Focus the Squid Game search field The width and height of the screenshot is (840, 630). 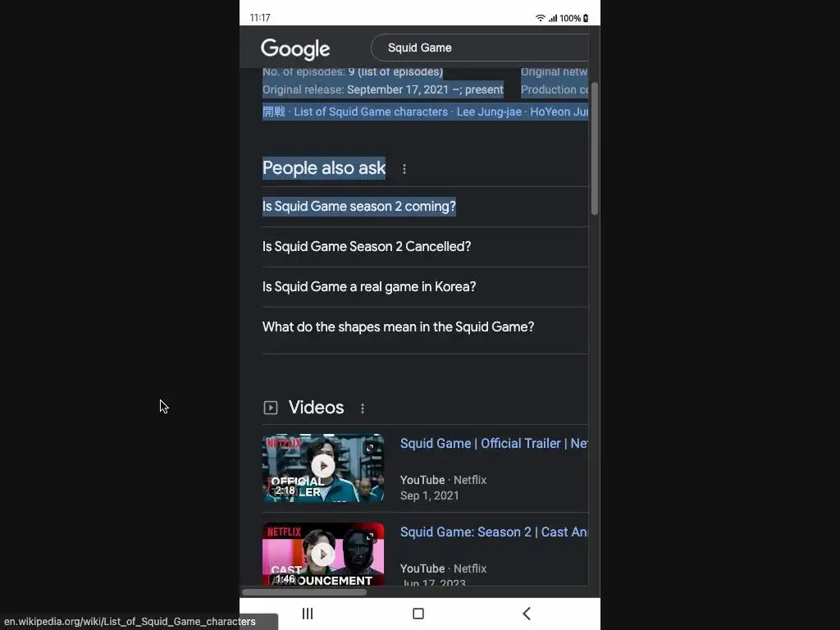[480, 48]
